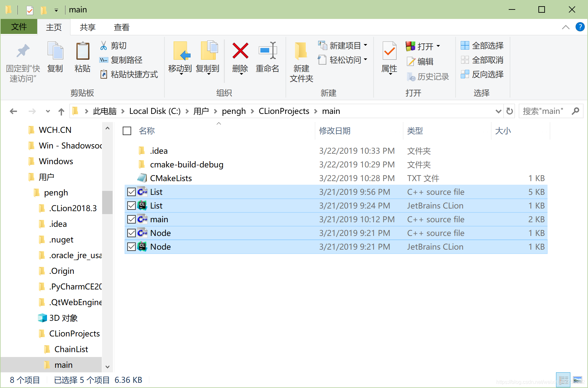
Task: Click the 反向选择 (Invert selection) icon
Action: pos(465,74)
